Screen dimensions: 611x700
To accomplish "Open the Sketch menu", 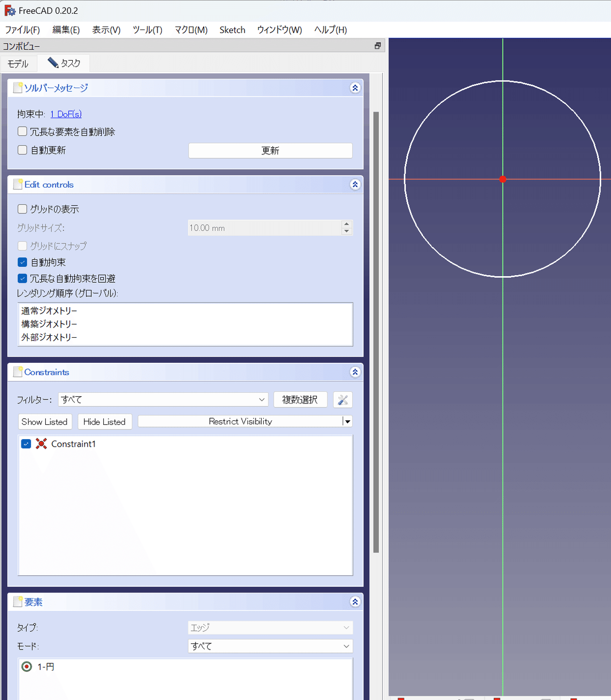I will coord(232,30).
